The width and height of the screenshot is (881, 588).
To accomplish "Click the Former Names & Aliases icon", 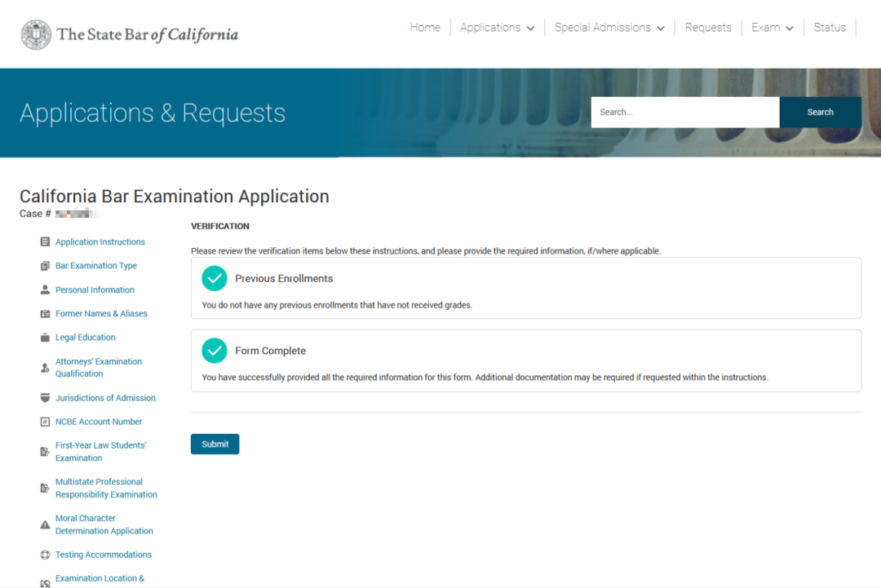I will click(x=45, y=313).
